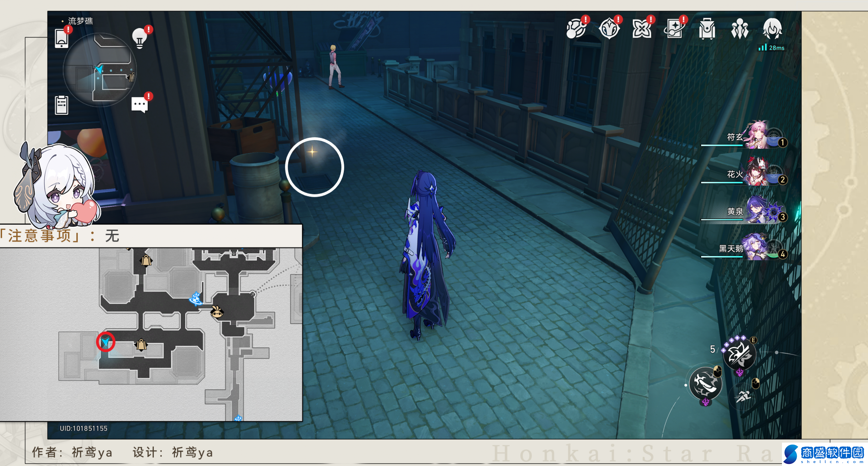This screenshot has height=466, width=868.
Task: Open the warp star-rail pass icon
Action: tap(674, 29)
